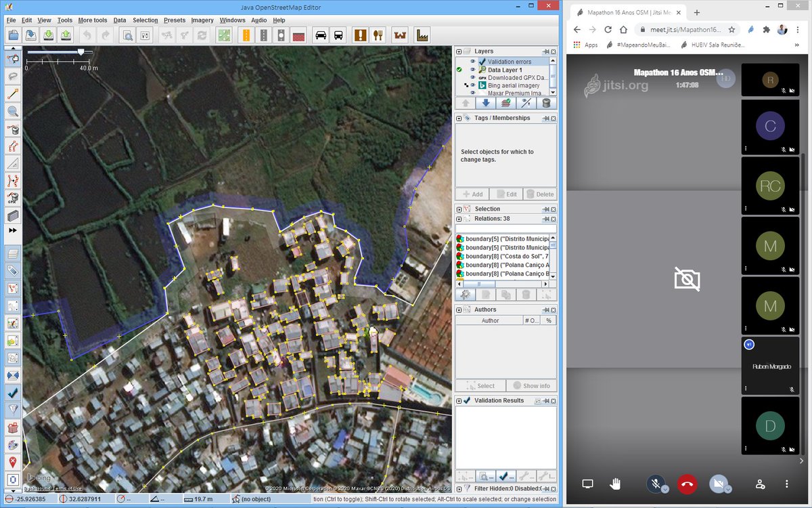This screenshot has width=812, height=508.
Task: Click the Edit tag button
Action: (505, 194)
